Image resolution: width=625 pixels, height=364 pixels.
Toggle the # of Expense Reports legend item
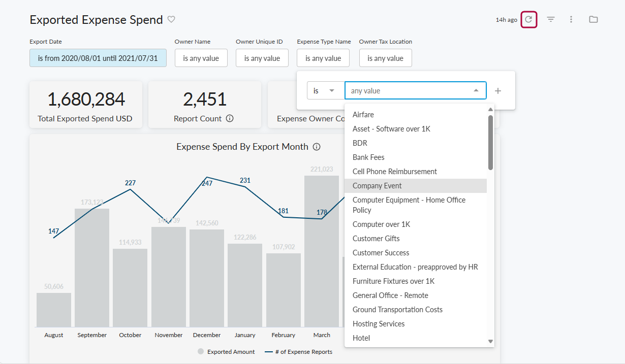click(x=298, y=351)
